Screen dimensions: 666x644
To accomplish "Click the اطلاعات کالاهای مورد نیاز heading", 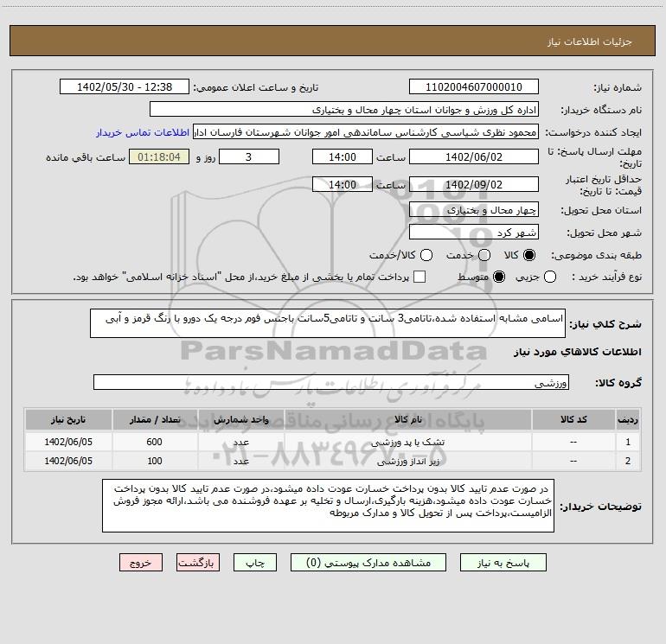I will (578, 352).
